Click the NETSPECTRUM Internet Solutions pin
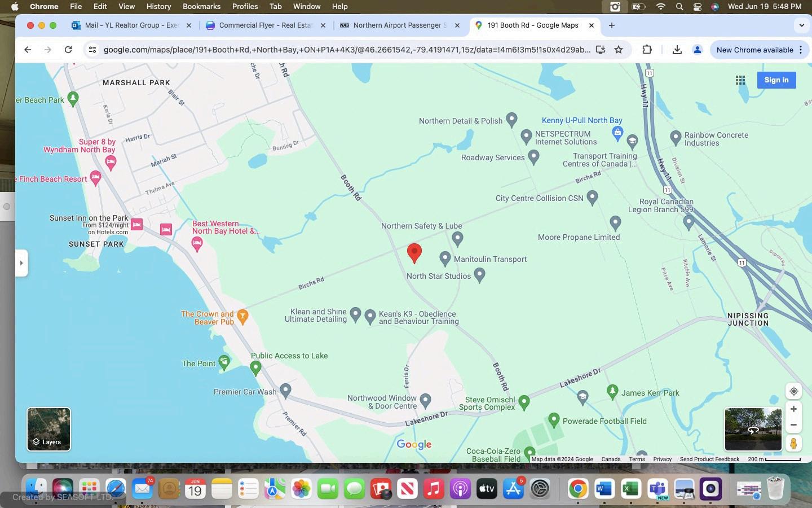The height and width of the screenshot is (508, 812). pyautogui.click(x=526, y=136)
